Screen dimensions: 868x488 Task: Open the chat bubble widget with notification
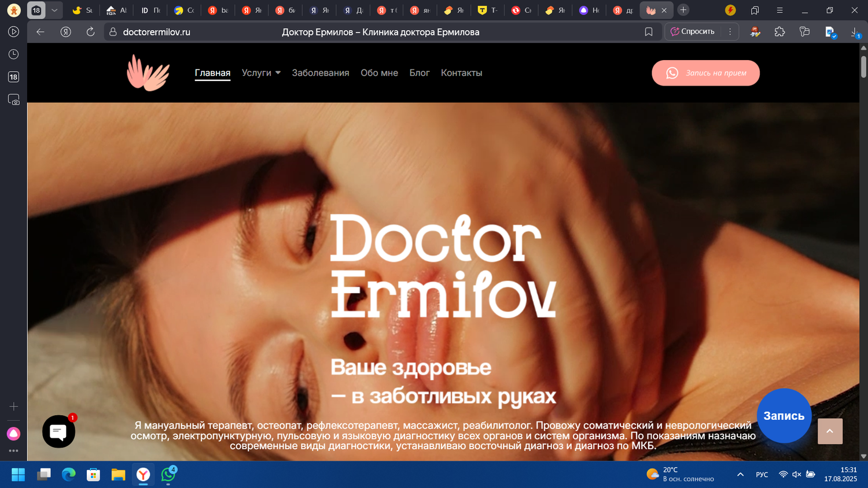tap(58, 431)
